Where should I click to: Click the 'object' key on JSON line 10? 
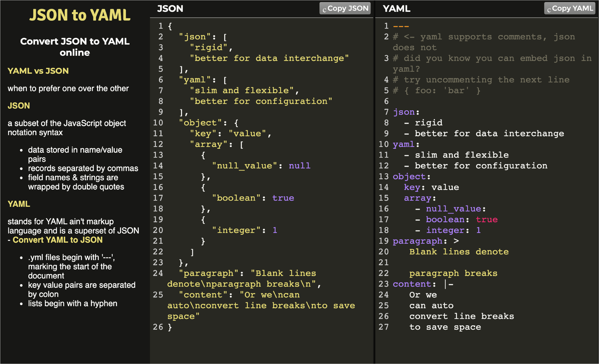coord(200,123)
